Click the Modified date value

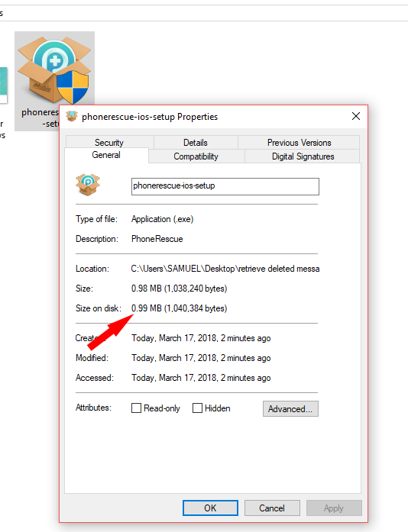click(x=201, y=358)
